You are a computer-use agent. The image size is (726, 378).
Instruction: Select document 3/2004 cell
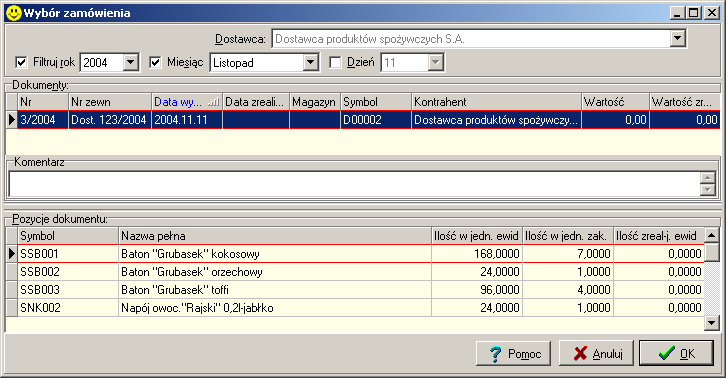43,120
